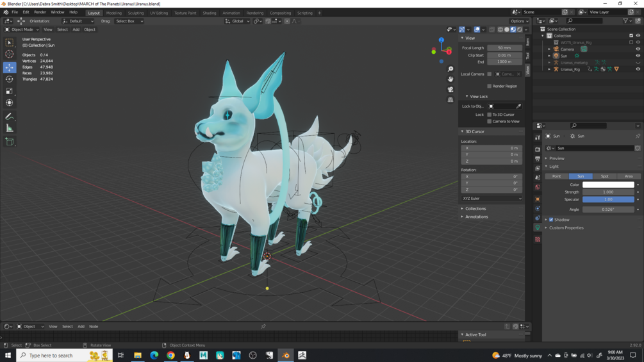Screen dimensions: 644x362
Task: Open the outliner filter funnel icon
Action: 625,21
